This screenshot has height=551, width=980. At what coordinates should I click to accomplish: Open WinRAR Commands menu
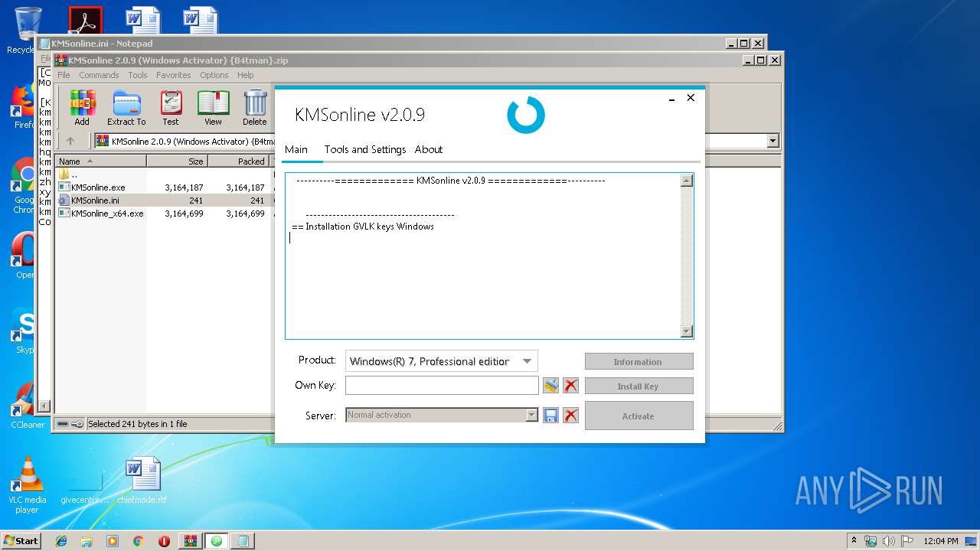pyautogui.click(x=99, y=75)
